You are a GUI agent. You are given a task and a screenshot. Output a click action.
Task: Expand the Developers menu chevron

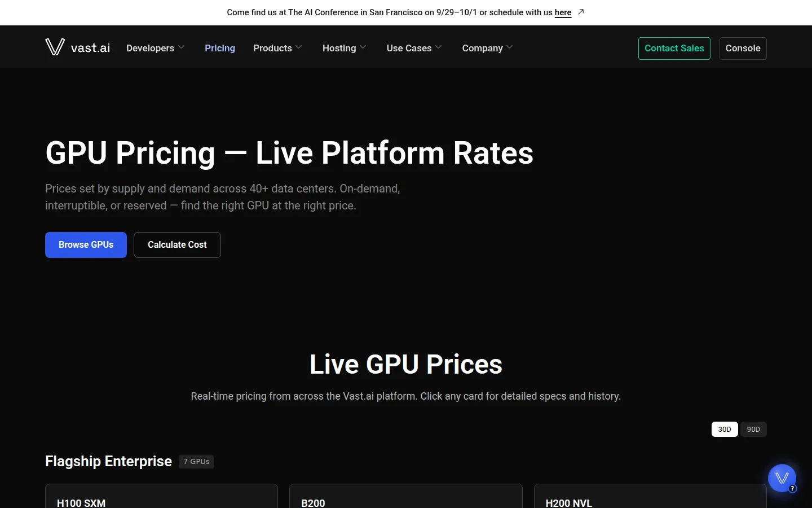point(181,47)
